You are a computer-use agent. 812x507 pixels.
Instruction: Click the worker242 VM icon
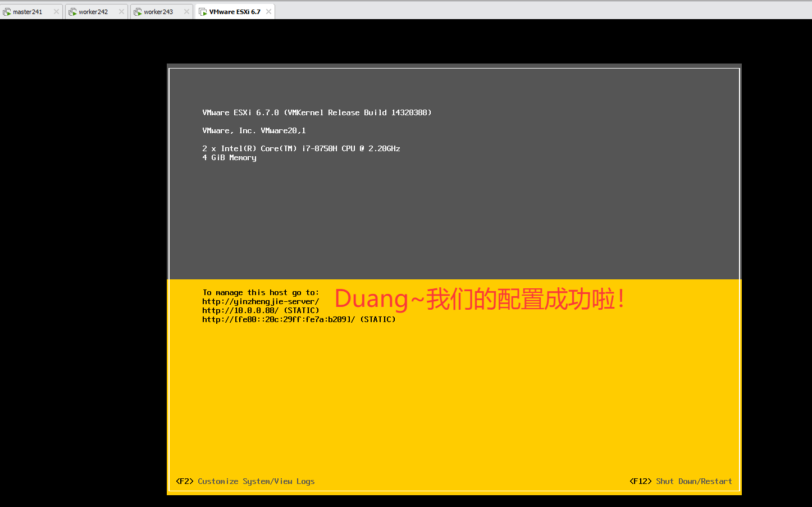72,12
